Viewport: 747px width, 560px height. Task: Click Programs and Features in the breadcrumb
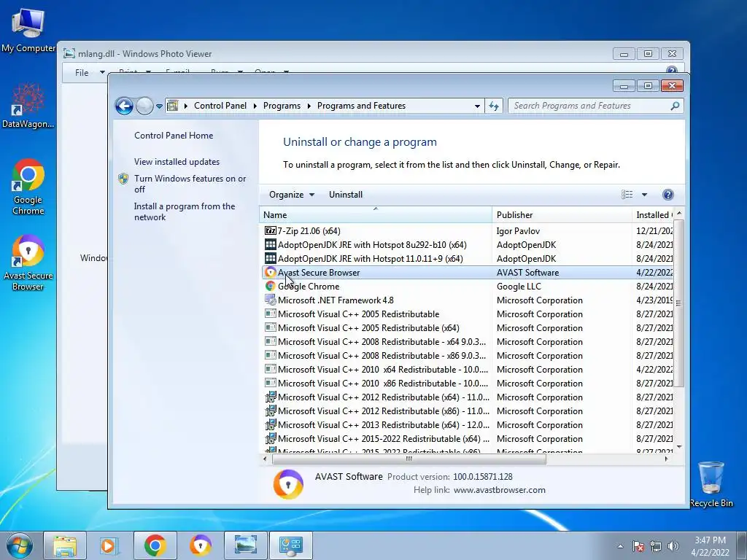[361, 106]
